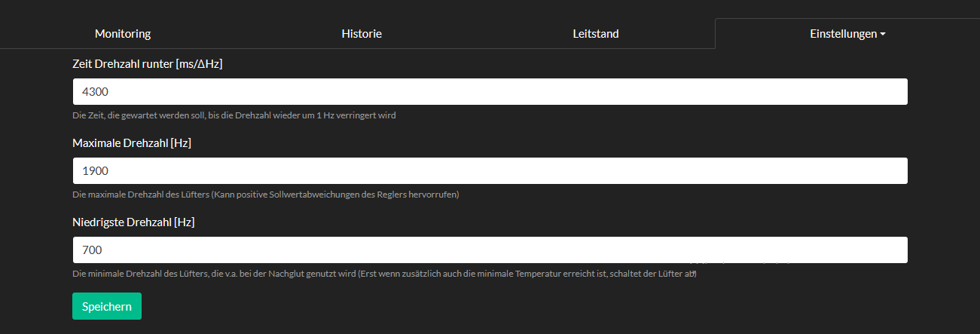Image resolution: width=980 pixels, height=334 pixels.
Task: Click the Niedrigste Drehzahl [Hz] label
Action: [x=134, y=222]
